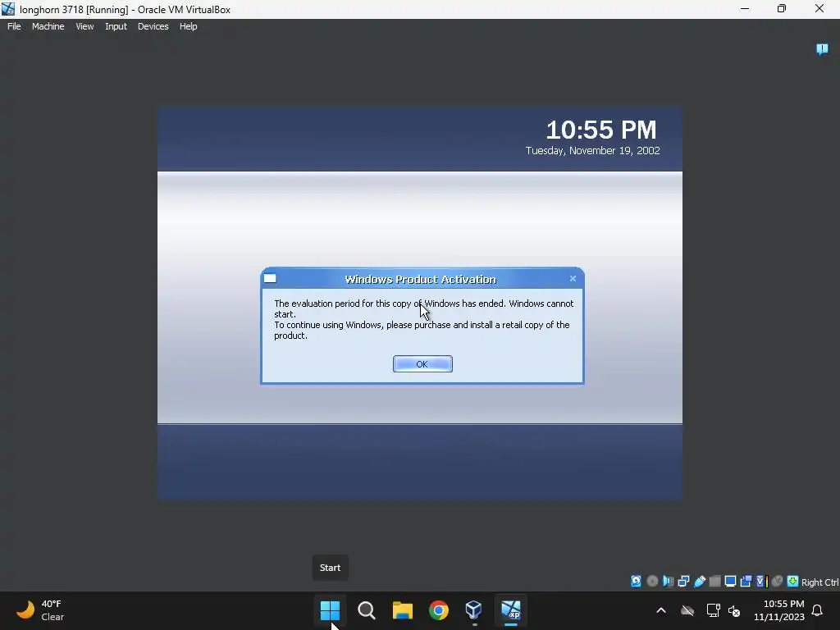Click the guest clock reading 10:55 PM
Viewport: 840px width, 630px height.
[601, 130]
